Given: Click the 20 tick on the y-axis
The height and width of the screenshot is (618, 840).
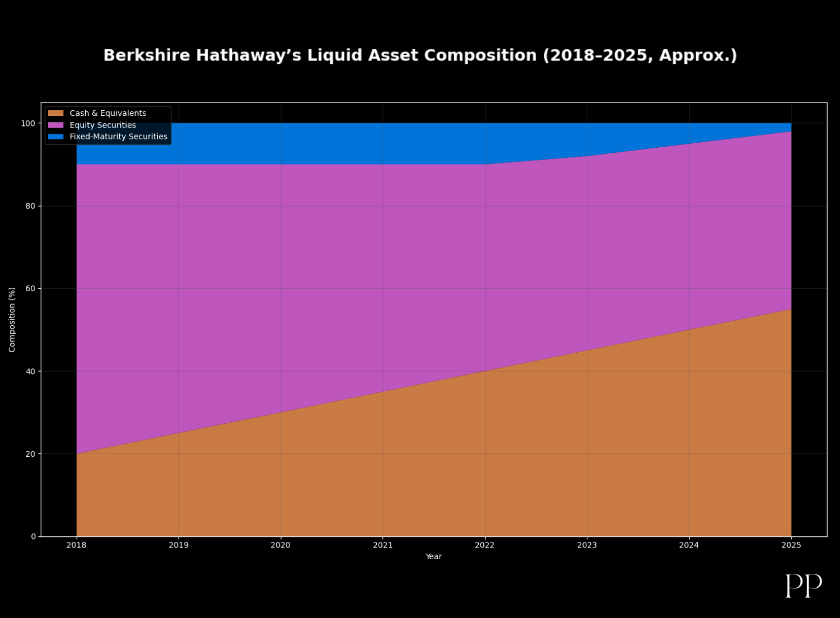Looking at the screenshot, I should point(30,454).
